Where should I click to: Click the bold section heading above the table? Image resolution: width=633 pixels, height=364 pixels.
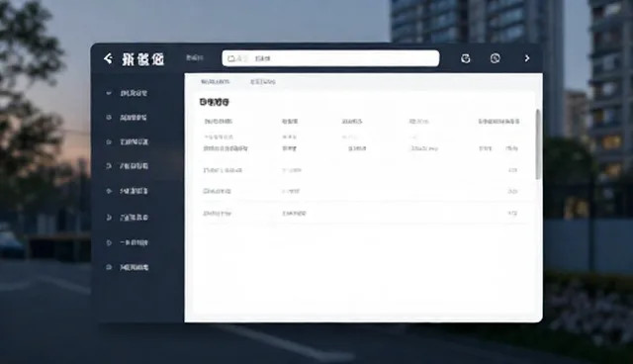click(214, 102)
